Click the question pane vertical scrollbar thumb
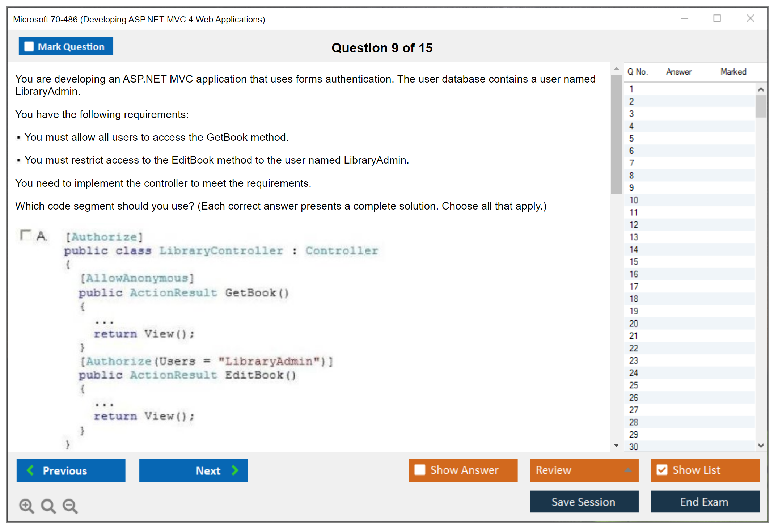 coord(616,134)
